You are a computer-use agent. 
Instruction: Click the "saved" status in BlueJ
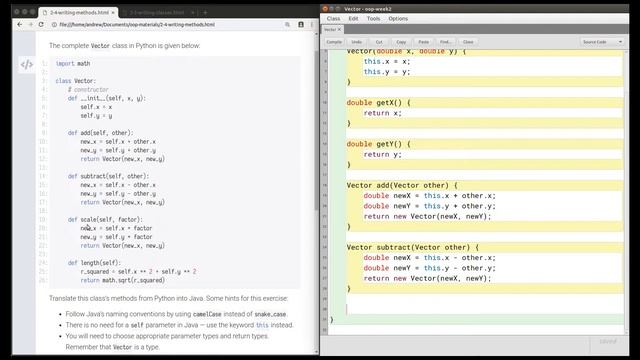608,342
